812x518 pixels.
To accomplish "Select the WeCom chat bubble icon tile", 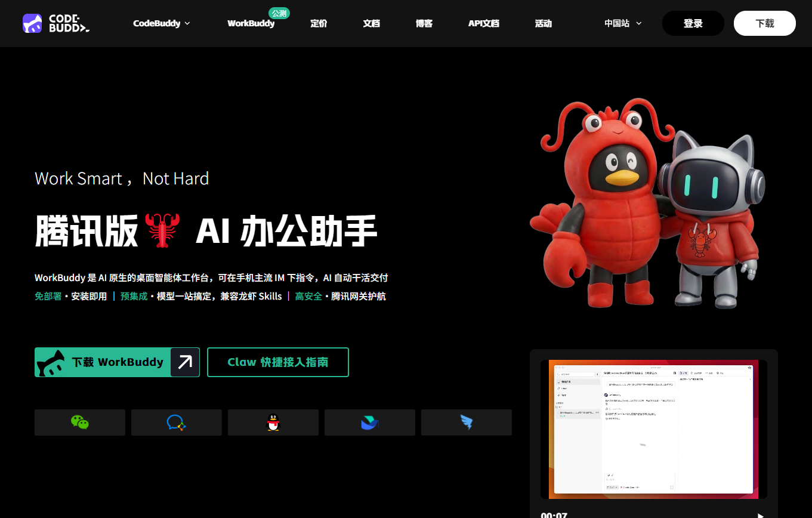I will tap(177, 423).
